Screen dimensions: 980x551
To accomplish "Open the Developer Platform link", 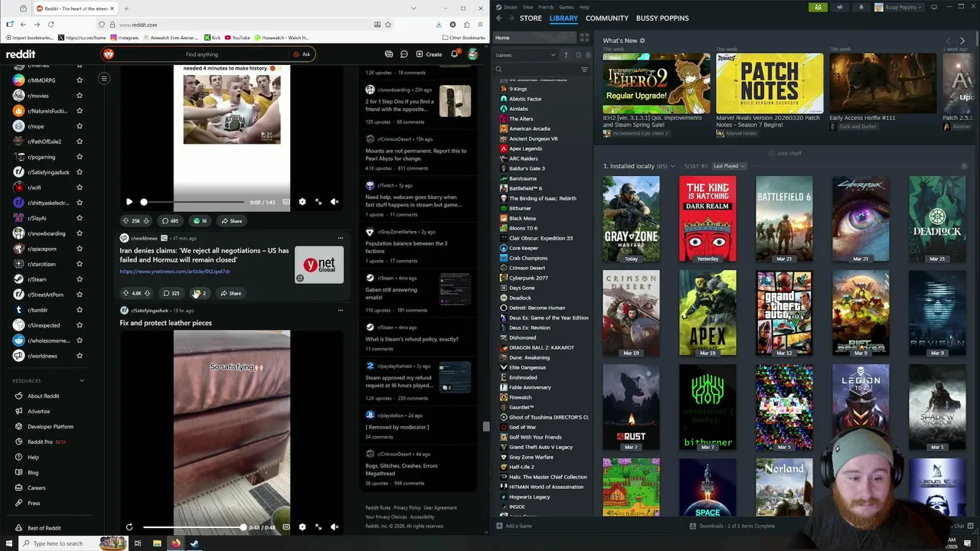I will click(x=51, y=426).
